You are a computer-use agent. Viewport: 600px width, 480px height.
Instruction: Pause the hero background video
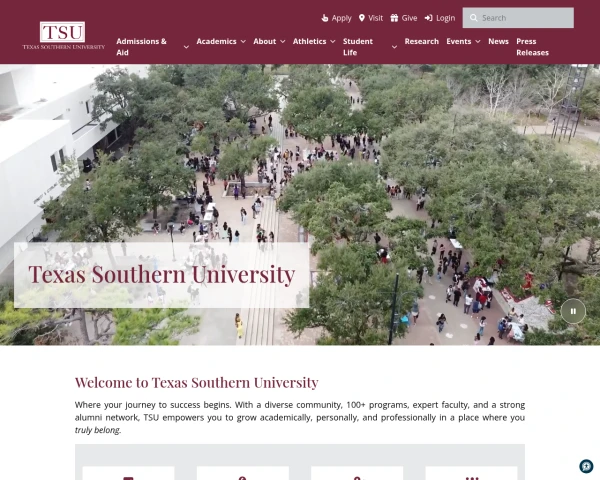click(573, 311)
